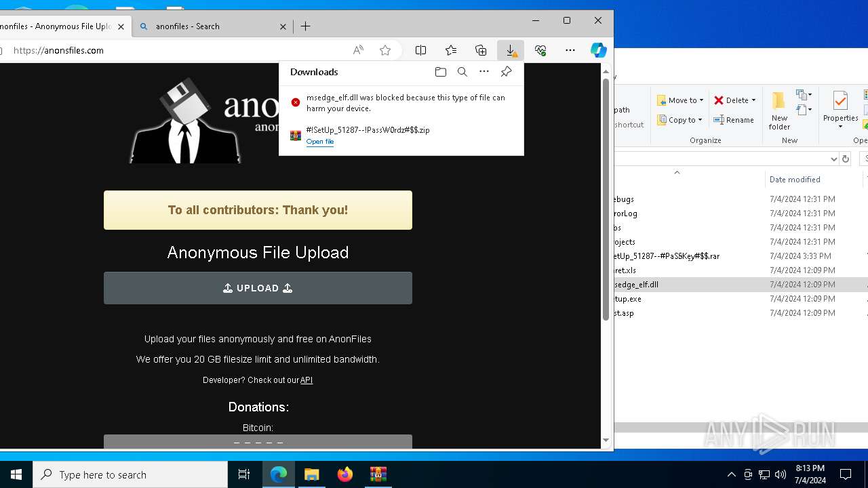Click blocked download red warning icon
Viewport: 868px width, 488px height.
click(x=296, y=102)
